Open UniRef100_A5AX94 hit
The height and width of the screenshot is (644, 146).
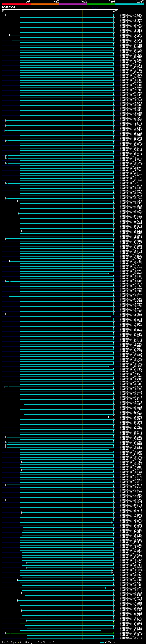[131, 72]
